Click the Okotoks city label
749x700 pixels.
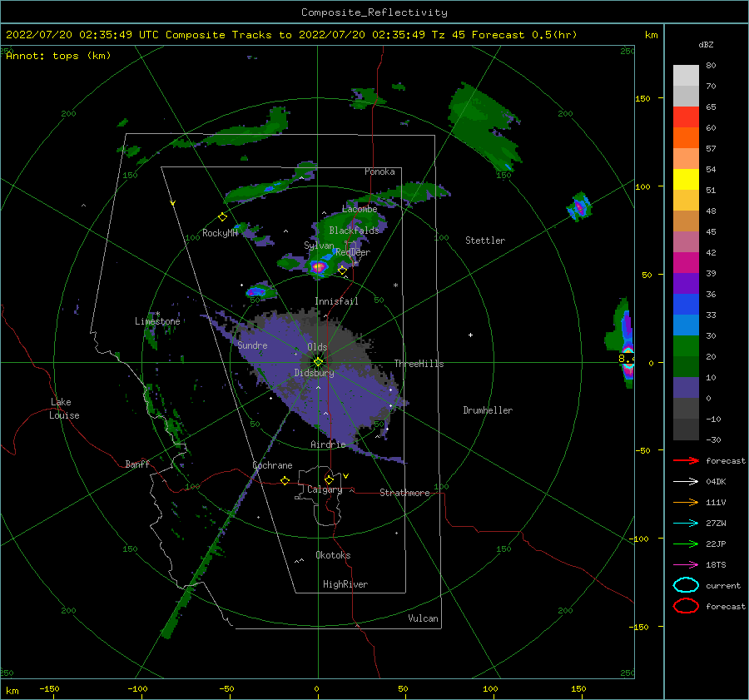[x=333, y=555]
